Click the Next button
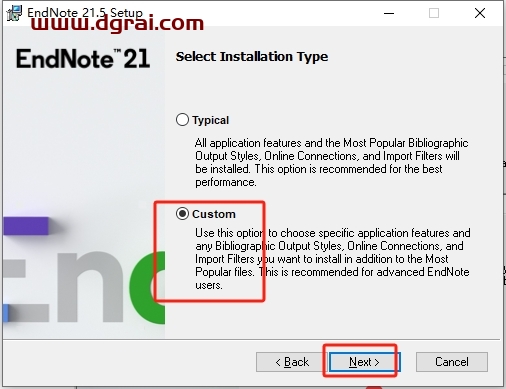The height and width of the screenshot is (389, 506). [365, 362]
